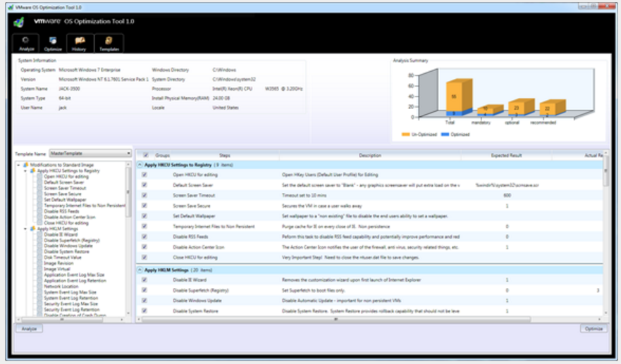The height and width of the screenshot is (364, 621).
Task: Click 'Timeout set to 10 mins' description cell
Action: [305, 196]
